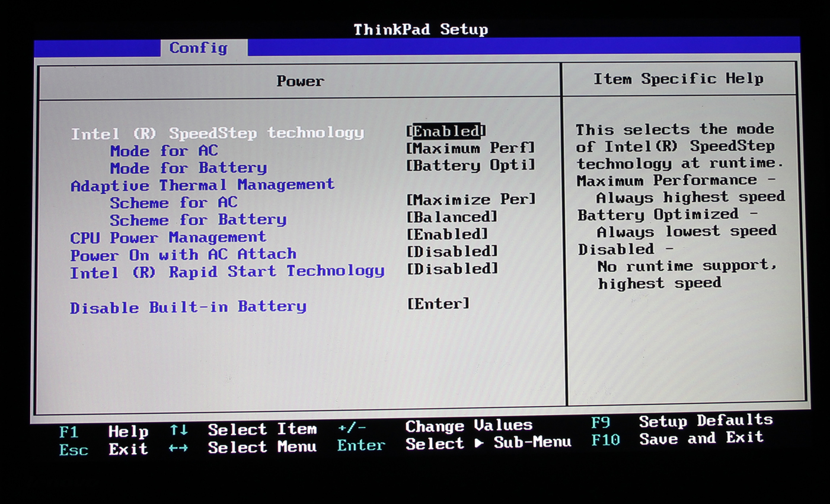The image size is (830, 504).
Task: Click help text 'Maximum Performance -'
Action: click(676, 180)
